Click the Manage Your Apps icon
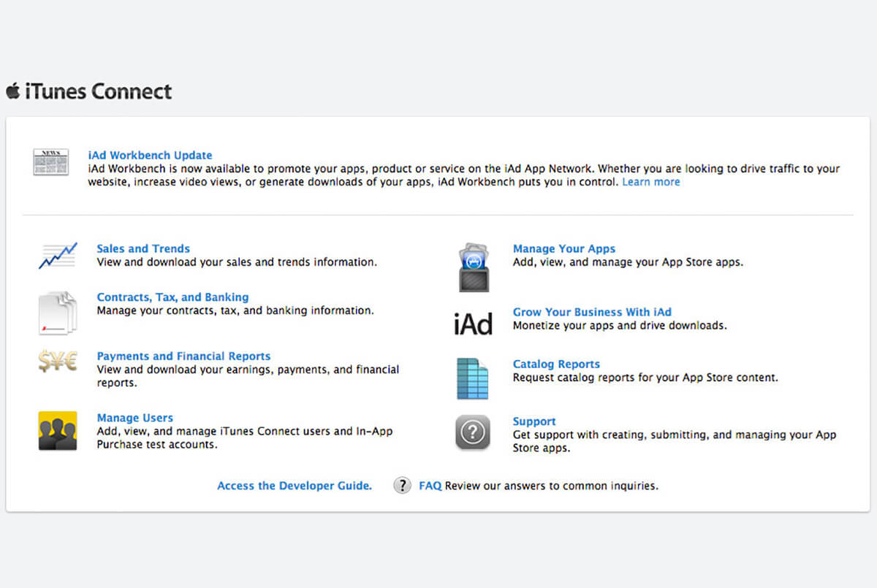877x588 pixels. 474,267
